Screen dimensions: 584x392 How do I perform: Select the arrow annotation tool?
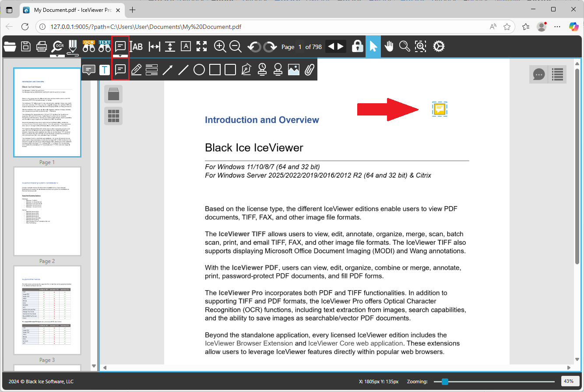168,70
